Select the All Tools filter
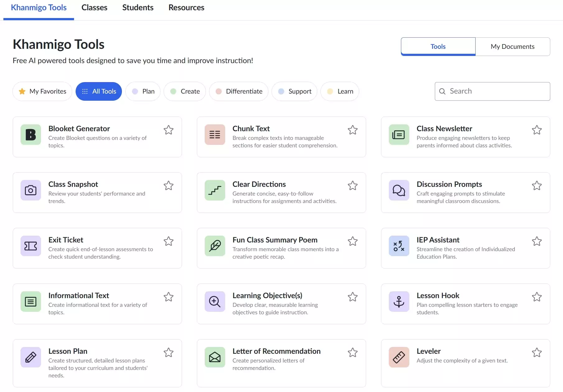The height and width of the screenshot is (392, 563). tap(99, 91)
